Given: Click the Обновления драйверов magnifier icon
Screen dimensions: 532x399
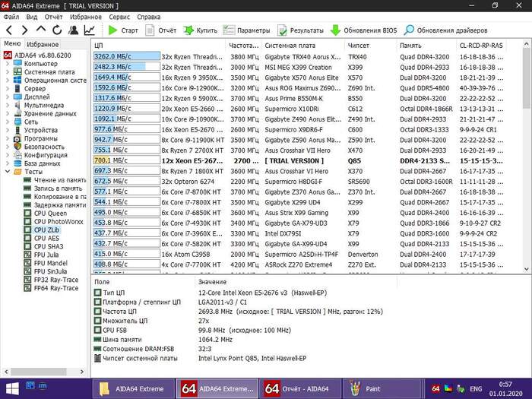Looking at the screenshot, I should 409,30.
